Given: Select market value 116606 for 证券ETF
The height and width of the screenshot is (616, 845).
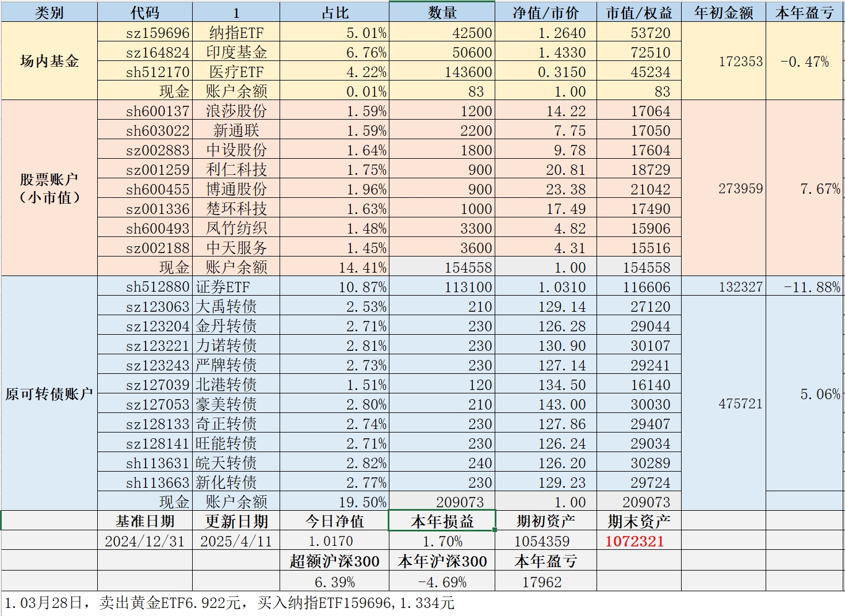Looking at the screenshot, I should click(x=639, y=286).
